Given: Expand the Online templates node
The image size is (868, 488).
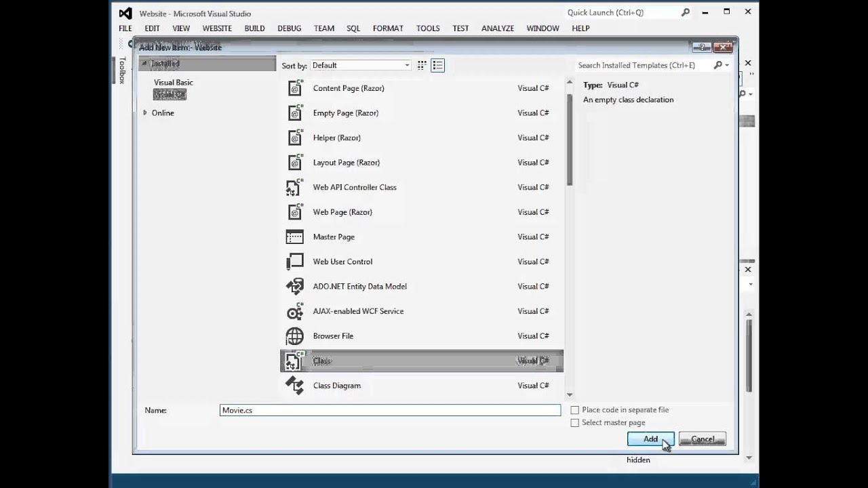Looking at the screenshot, I should click(x=145, y=113).
